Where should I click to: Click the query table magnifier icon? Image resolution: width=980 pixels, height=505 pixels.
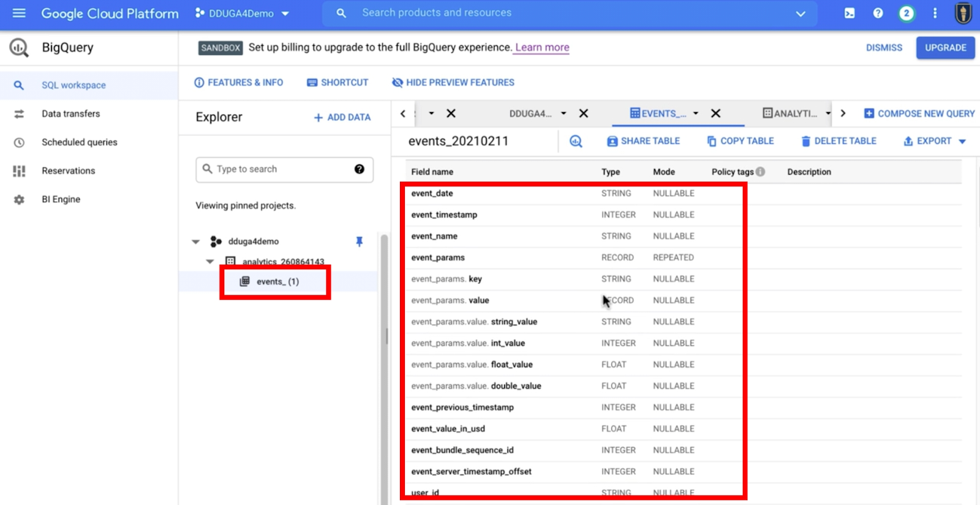tap(576, 141)
